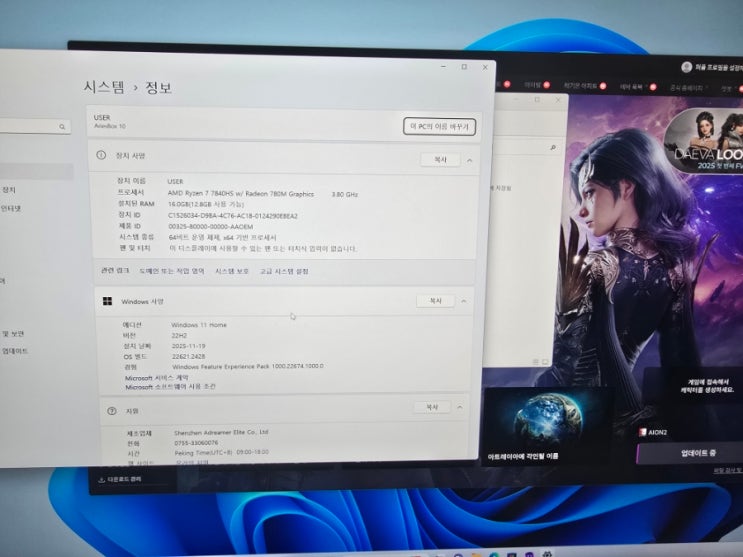Click the DAEVA LOOK banner thumbnail
The image size is (743, 557).
[x=704, y=141]
